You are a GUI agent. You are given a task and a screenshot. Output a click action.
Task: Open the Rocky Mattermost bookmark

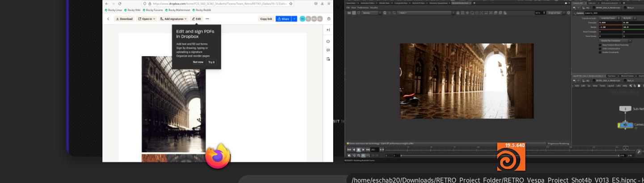point(178,10)
